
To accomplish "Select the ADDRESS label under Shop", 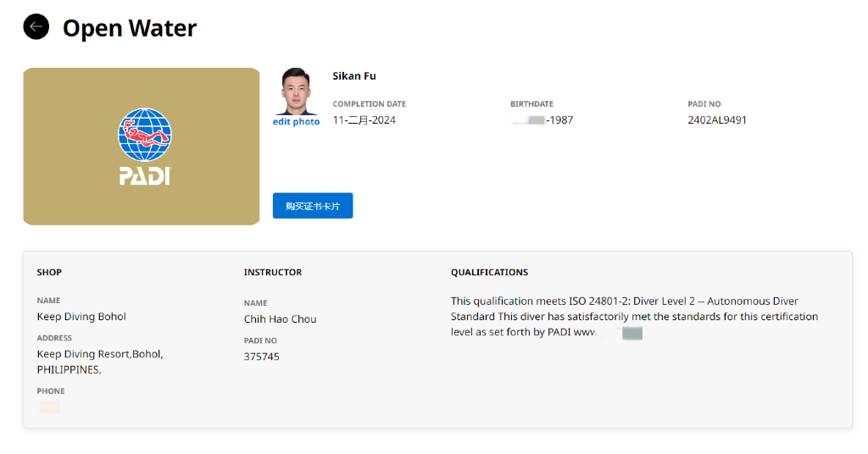I will tap(54, 338).
